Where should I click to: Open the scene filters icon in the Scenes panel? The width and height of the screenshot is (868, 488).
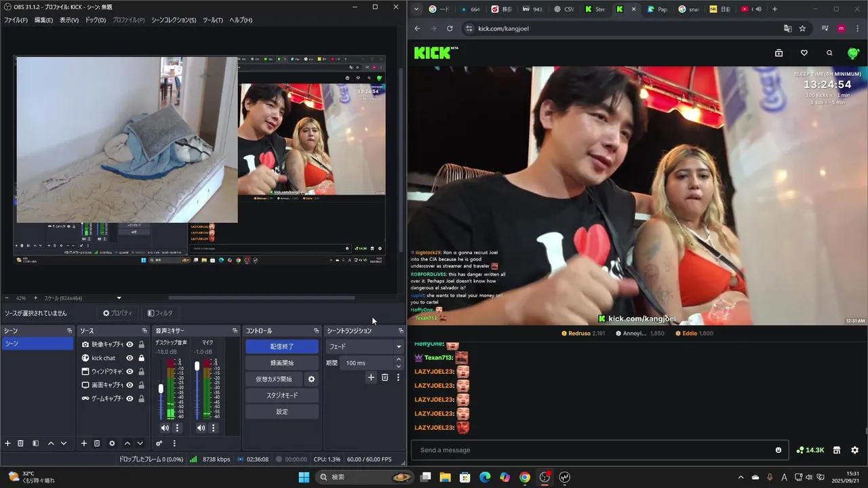pos(35,443)
